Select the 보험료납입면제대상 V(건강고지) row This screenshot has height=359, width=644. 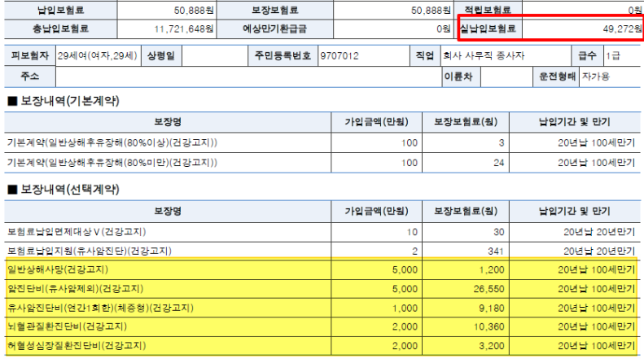pos(322,232)
